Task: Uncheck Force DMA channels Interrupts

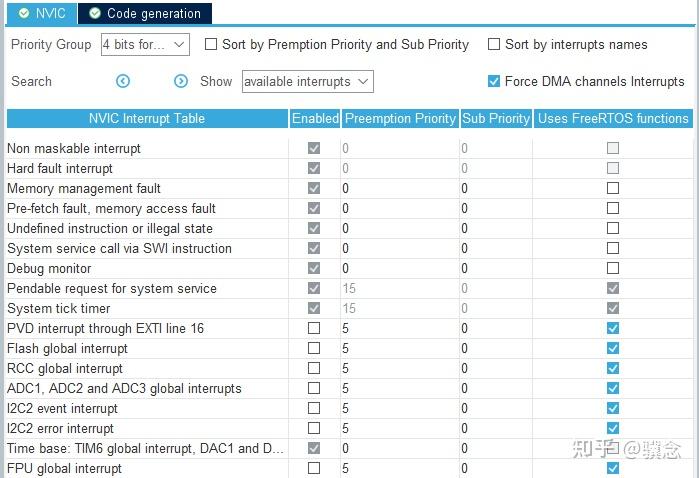Action: pos(494,81)
